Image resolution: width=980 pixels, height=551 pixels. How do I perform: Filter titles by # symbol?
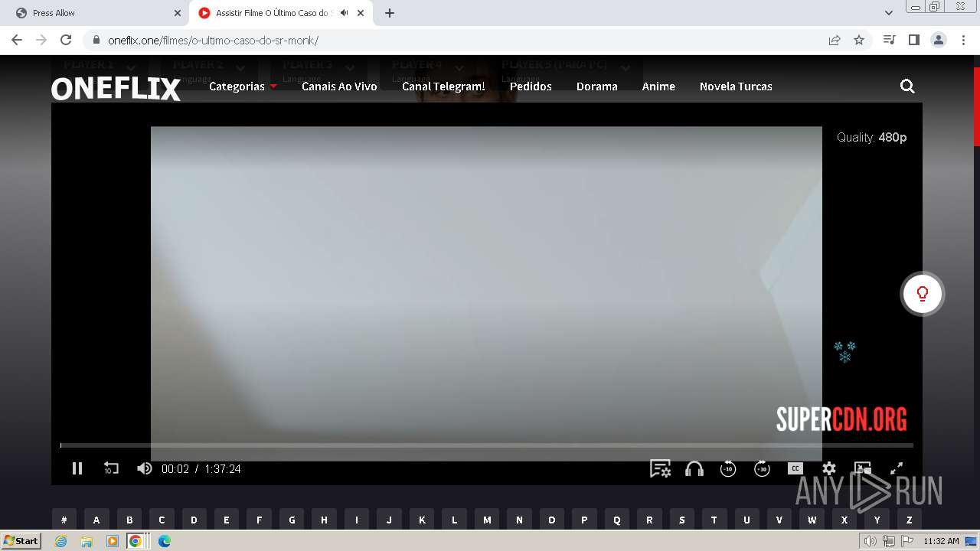[x=64, y=520]
